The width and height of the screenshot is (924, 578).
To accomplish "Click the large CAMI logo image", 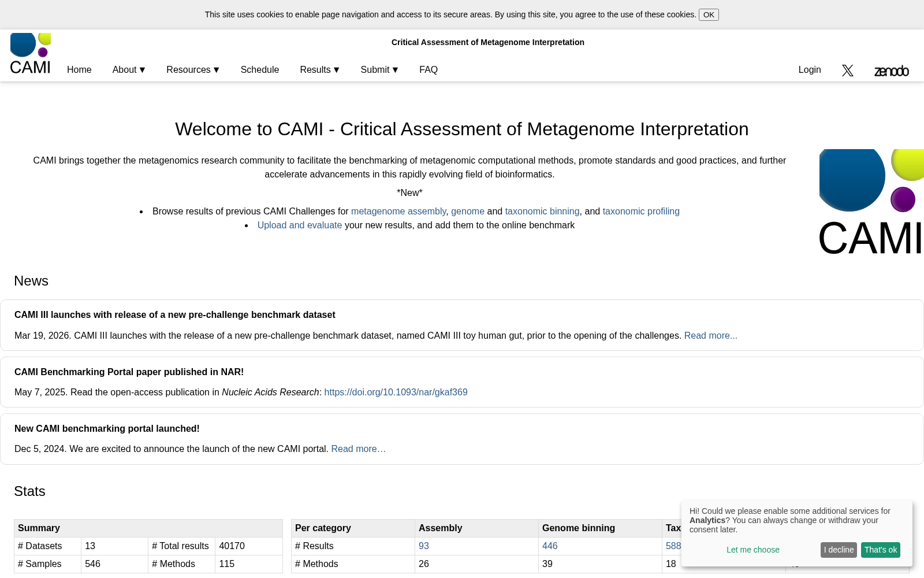I will (871, 202).
